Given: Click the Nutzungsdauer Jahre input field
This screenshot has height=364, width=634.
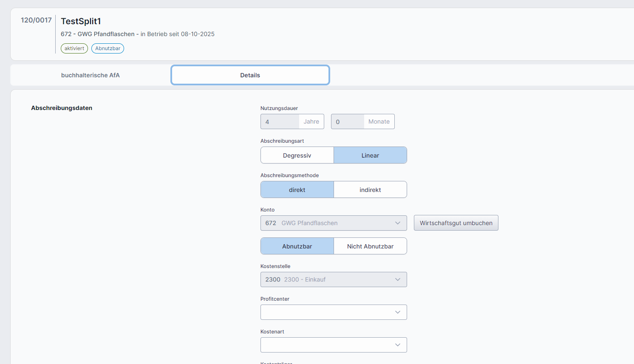Looking at the screenshot, I should pos(280,121).
